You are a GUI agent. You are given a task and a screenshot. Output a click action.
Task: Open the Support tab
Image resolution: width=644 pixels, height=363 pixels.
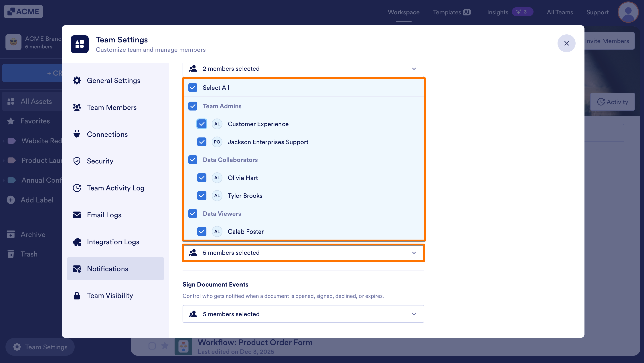pyautogui.click(x=597, y=12)
